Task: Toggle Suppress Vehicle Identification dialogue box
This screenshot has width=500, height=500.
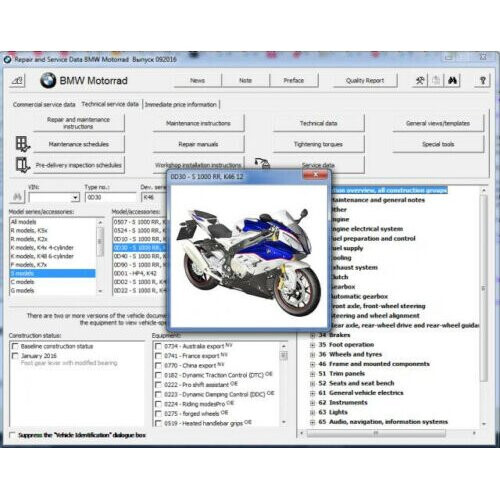Action: pos(12,435)
